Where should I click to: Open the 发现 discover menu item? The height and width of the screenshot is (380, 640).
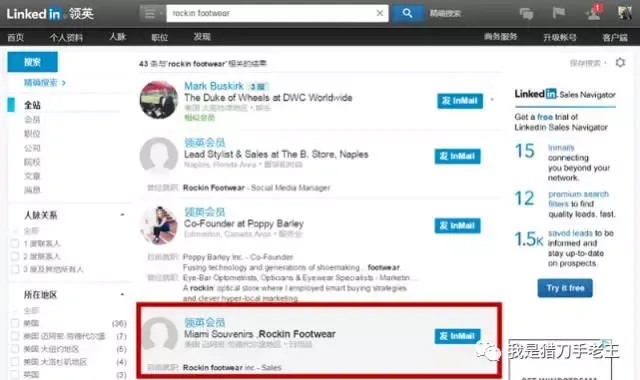[x=202, y=37]
